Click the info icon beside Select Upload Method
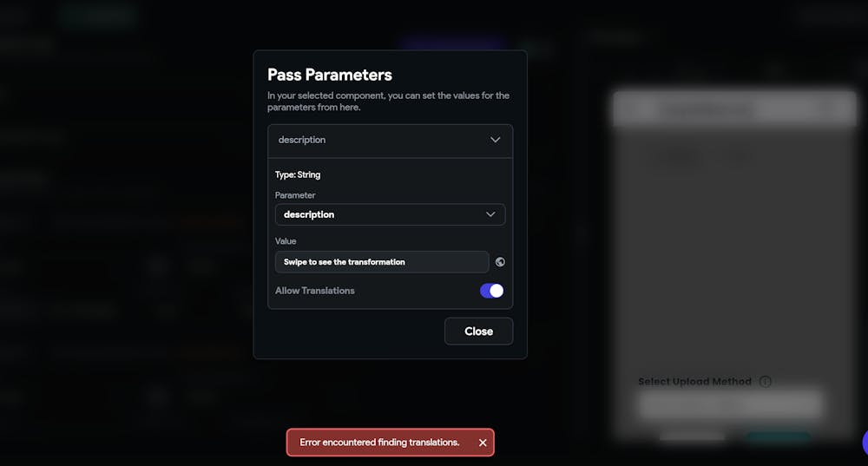This screenshot has height=466, width=868. [x=765, y=381]
